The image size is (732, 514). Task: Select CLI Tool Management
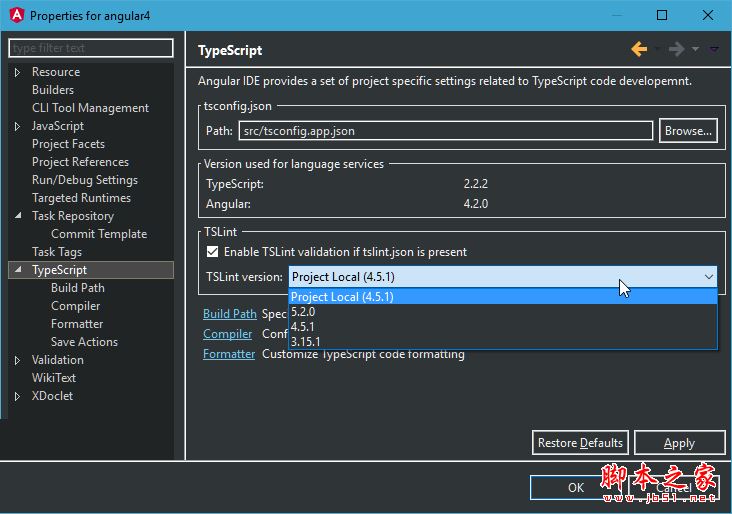[90, 108]
